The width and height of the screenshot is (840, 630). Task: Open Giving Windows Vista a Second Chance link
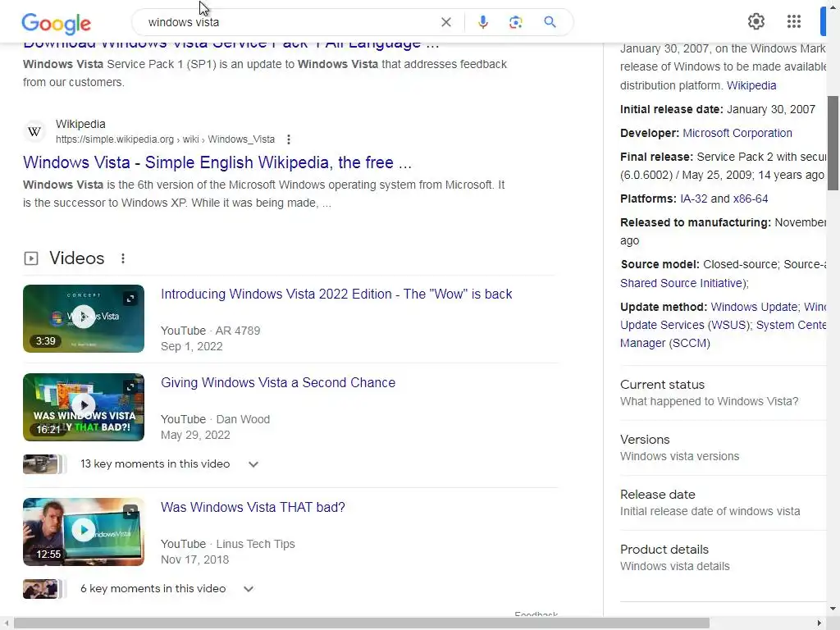(x=278, y=382)
